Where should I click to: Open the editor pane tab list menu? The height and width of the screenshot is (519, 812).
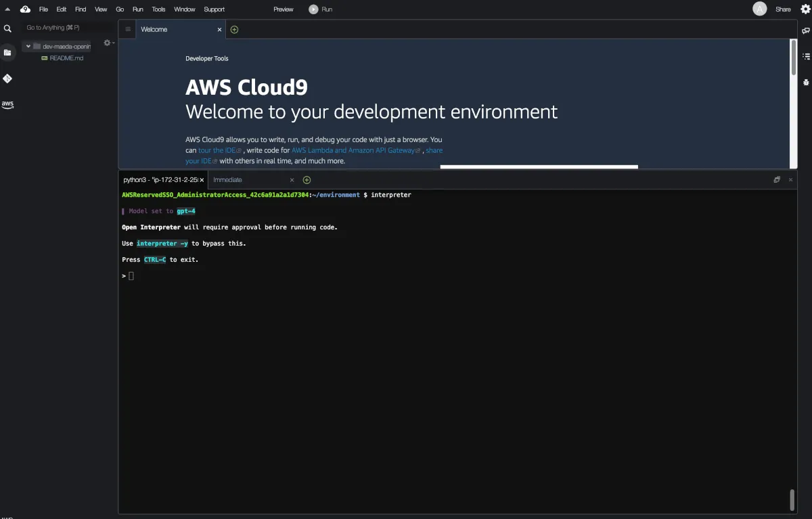tap(128, 29)
